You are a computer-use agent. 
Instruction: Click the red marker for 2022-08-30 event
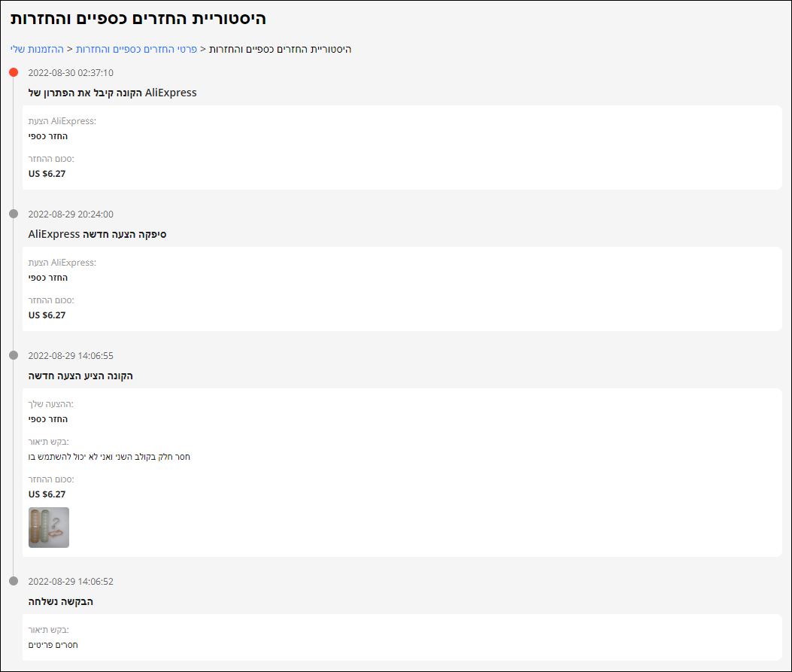pos(14,72)
